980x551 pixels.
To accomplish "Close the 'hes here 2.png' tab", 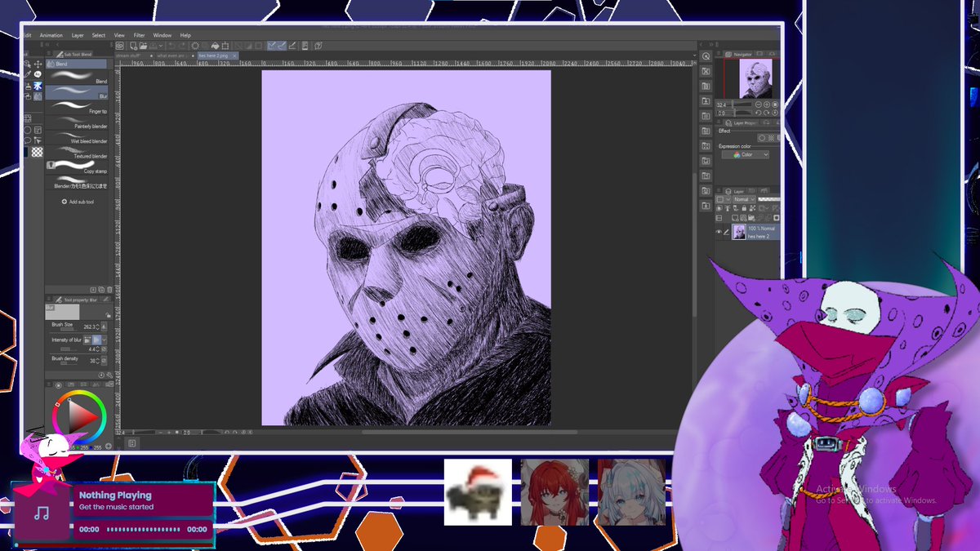I will coord(234,56).
